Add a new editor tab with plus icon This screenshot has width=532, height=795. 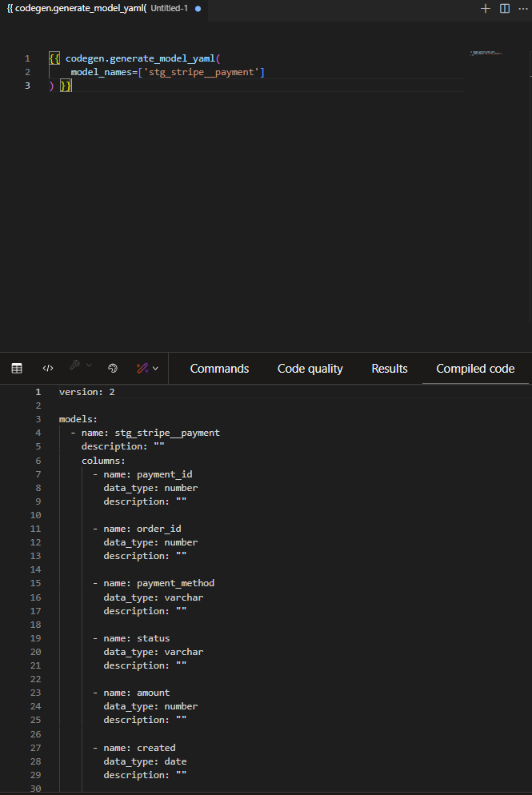point(485,8)
